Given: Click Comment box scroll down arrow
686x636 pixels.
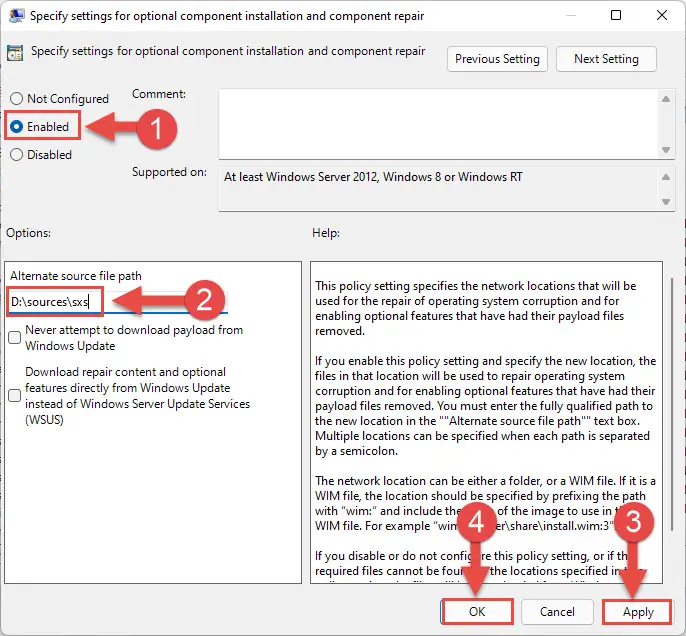Looking at the screenshot, I should point(666,150).
